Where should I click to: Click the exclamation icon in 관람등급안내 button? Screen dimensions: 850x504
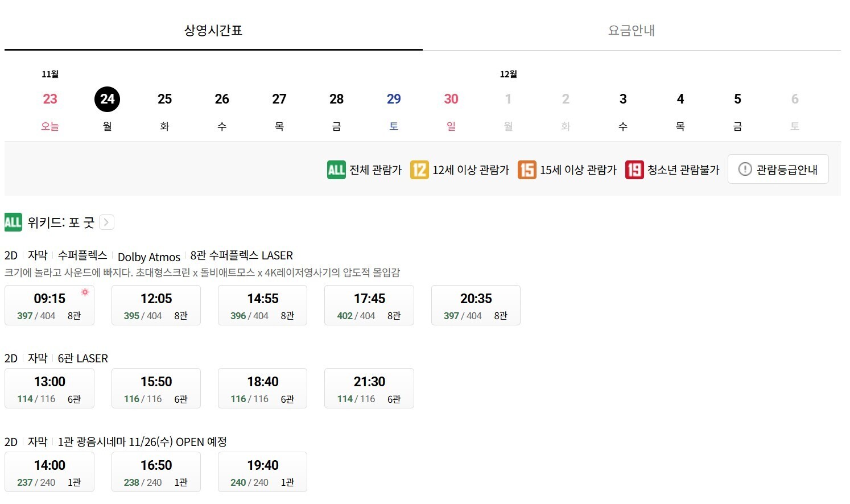(745, 169)
